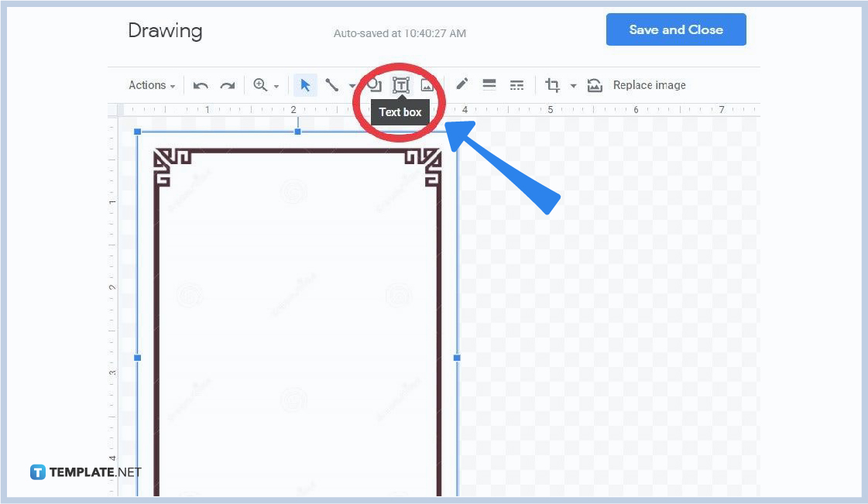Open the Border weight options
Viewport: 868px width, 504px height.
(x=489, y=84)
